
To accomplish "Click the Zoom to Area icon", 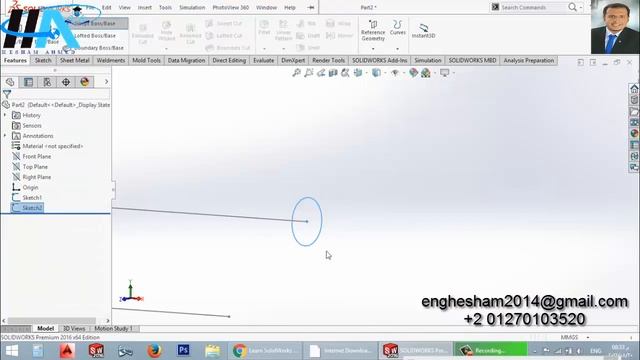I will [309, 73].
